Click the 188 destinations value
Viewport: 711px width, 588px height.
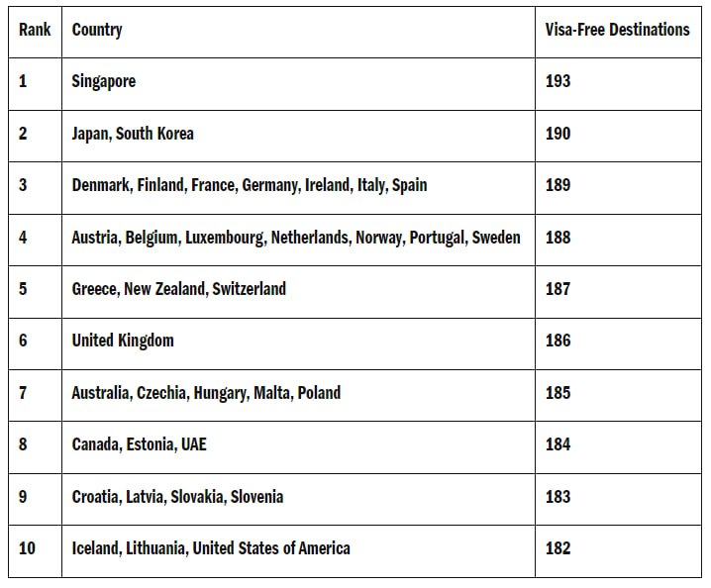[x=558, y=238]
